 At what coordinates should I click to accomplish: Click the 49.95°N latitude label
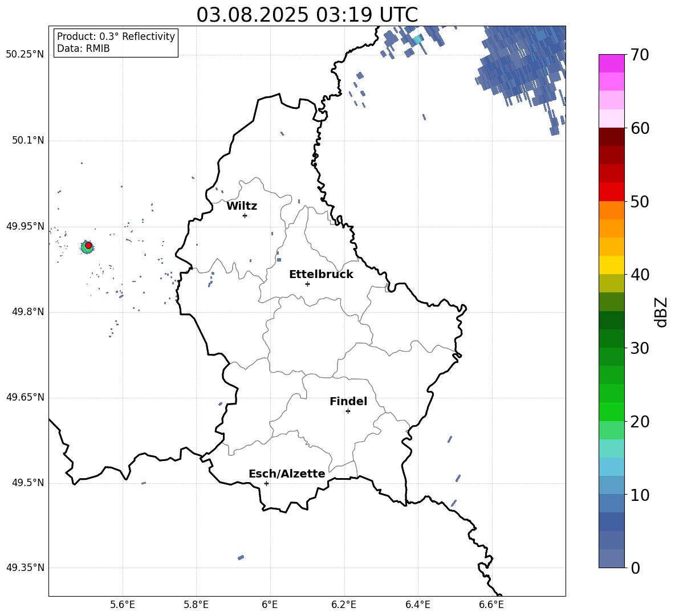(25, 226)
